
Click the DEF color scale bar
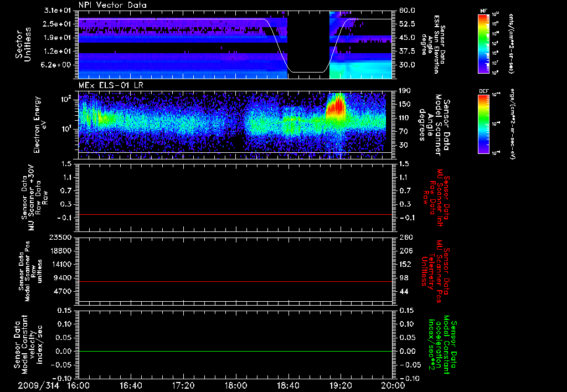point(483,124)
